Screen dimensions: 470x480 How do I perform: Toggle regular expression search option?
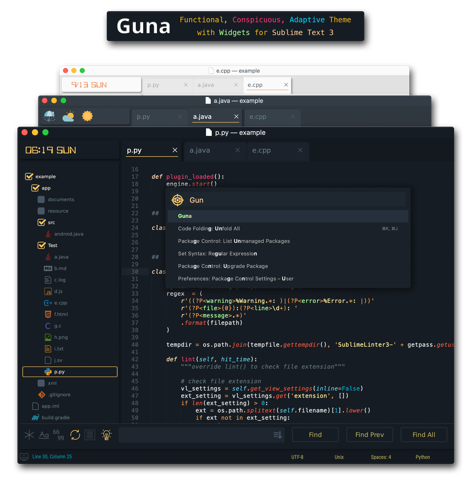[29, 435]
